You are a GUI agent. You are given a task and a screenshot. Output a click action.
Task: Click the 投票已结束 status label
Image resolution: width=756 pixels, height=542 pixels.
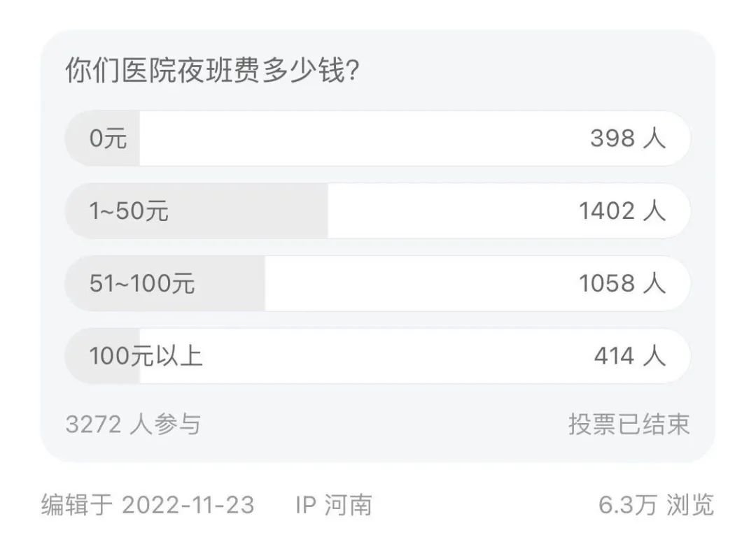click(x=629, y=425)
